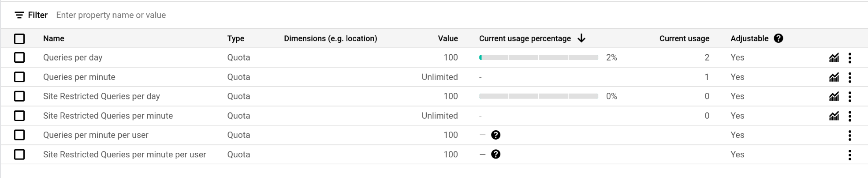Click help icon next to Adjustable header
The width and height of the screenshot is (868, 178).
pos(779,38)
